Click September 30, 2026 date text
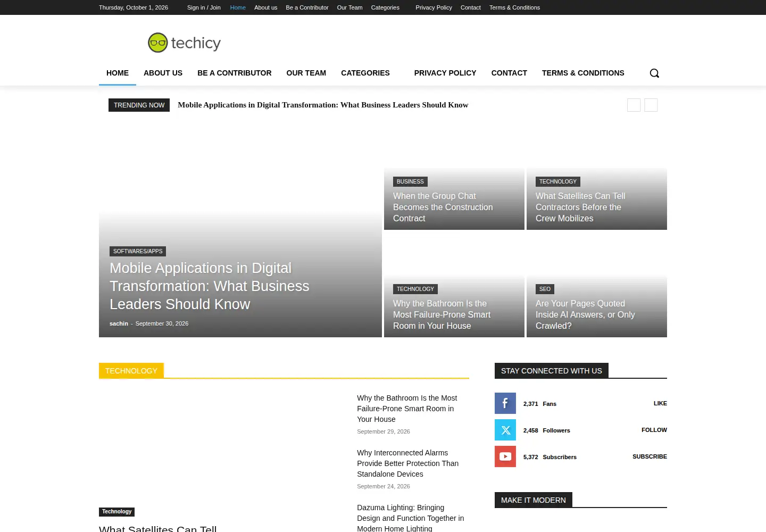Image resolution: width=766 pixels, height=532 pixels. tap(162, 323)
